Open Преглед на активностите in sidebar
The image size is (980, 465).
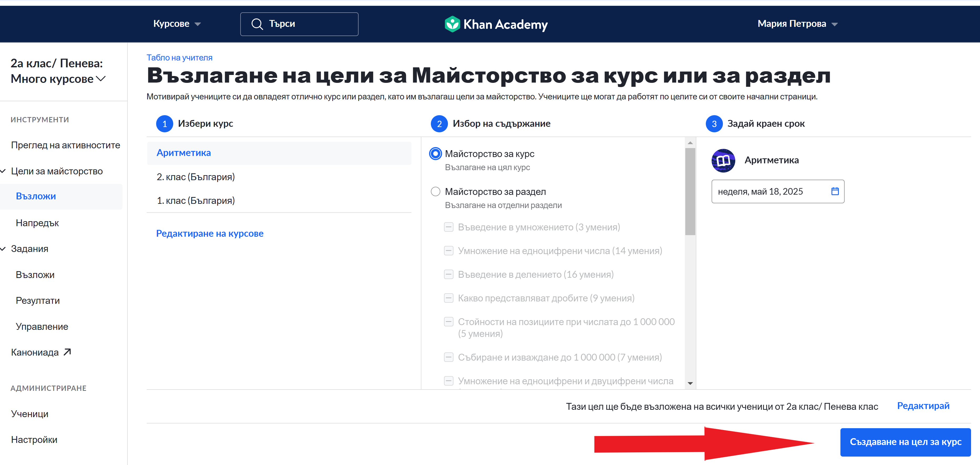pyautogui.click(x=65, y=145)
